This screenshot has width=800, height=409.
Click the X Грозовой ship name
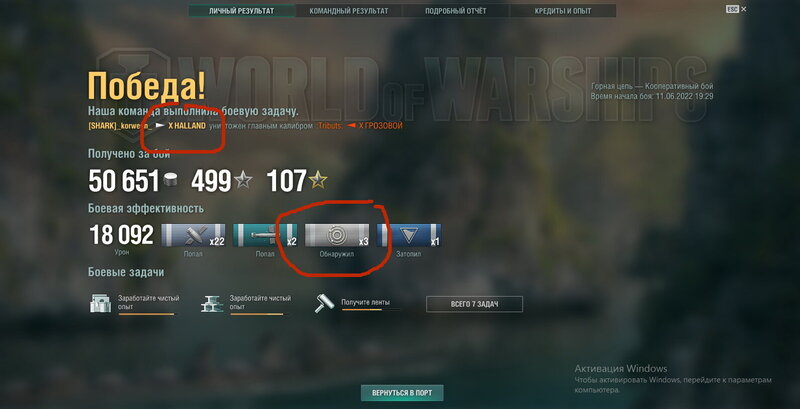click(381, 126)
